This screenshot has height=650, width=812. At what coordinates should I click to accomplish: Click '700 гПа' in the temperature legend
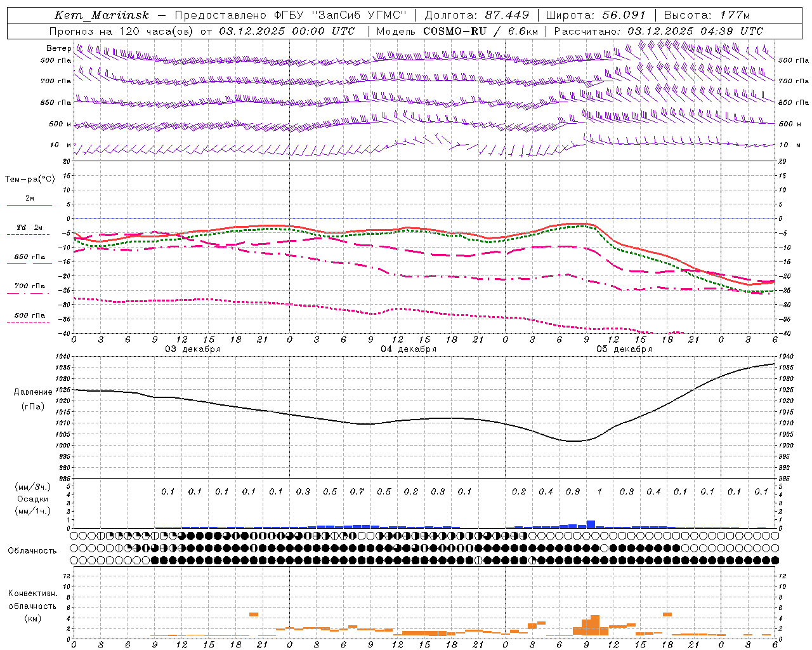(x=30, y=286)
